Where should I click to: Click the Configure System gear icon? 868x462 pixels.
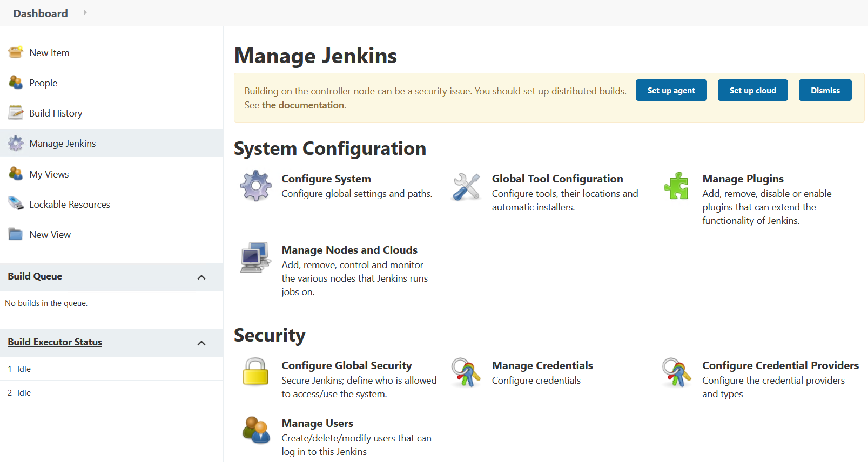[255, 186]
